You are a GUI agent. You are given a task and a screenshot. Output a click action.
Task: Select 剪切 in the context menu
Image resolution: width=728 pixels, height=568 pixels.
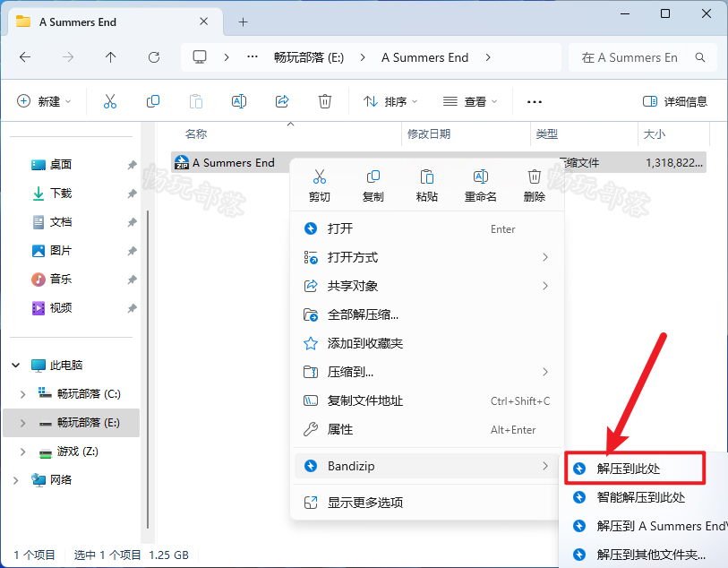(x=320, y=185)
